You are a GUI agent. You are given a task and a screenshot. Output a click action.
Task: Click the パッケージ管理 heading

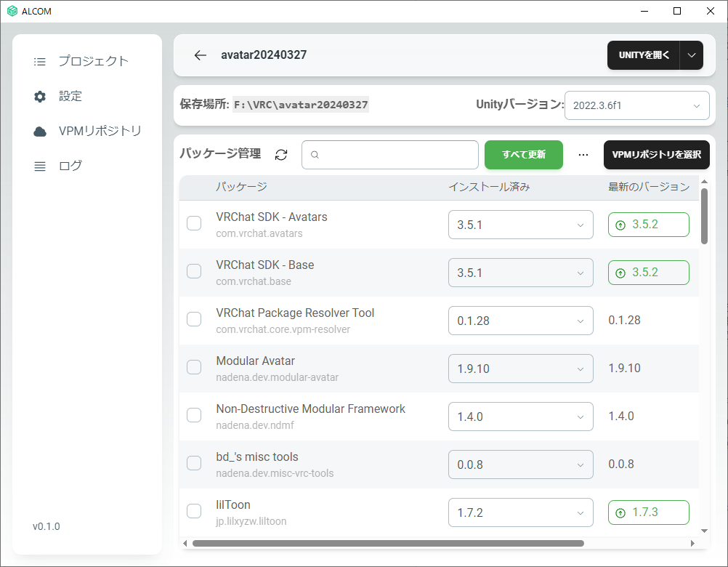(221, 153)
